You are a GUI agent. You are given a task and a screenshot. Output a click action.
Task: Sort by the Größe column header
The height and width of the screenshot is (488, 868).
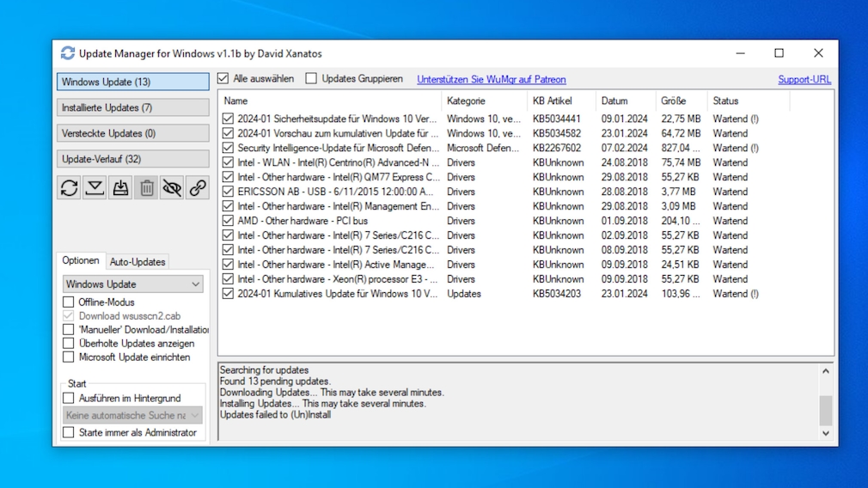pos(682,101)
